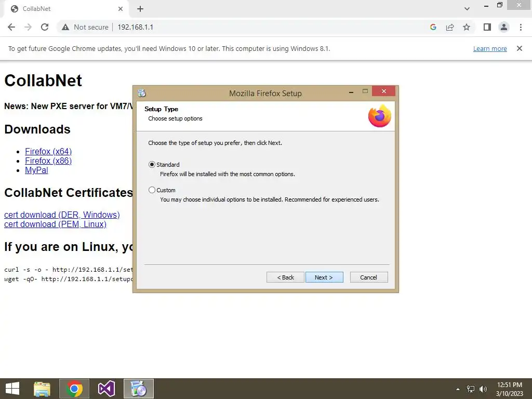Click the Chrome forward arrow
532x399 pixels.
click(28, 27)
